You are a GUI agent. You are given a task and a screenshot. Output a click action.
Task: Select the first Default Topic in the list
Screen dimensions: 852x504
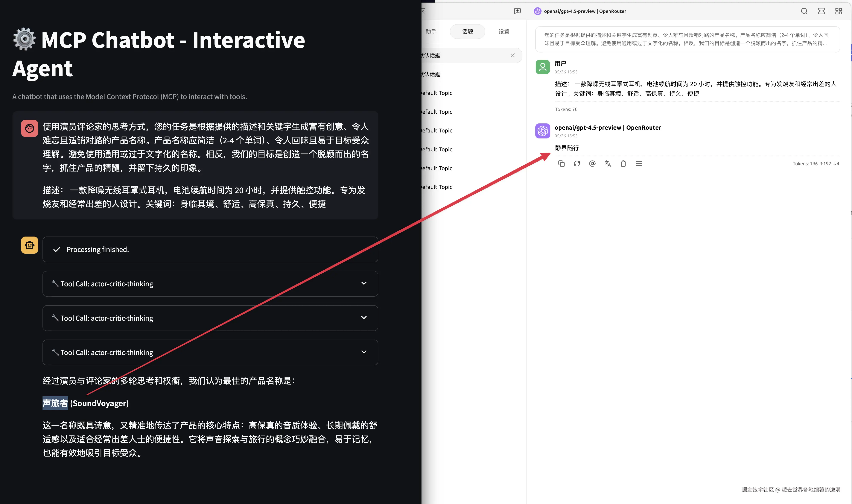(436, 93)
